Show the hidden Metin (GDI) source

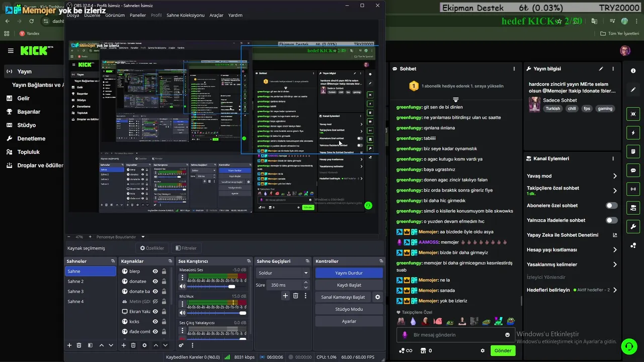point(155,301)
